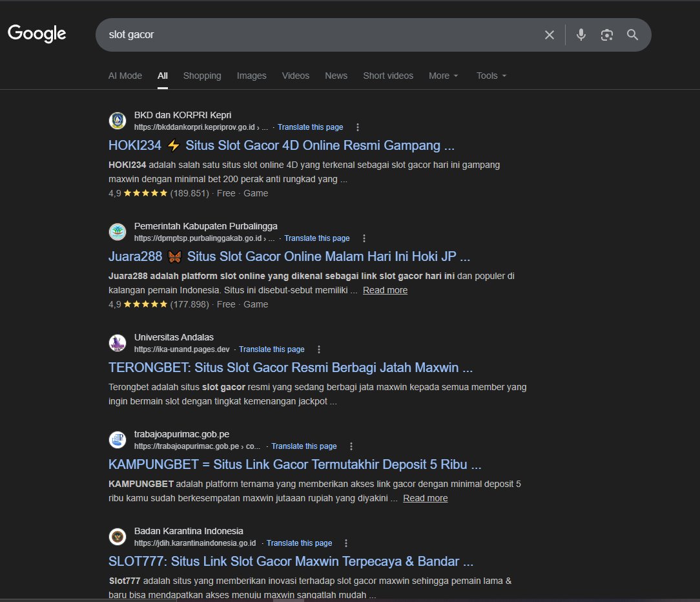Expand the More dropdown

click(x=443, y=76)
